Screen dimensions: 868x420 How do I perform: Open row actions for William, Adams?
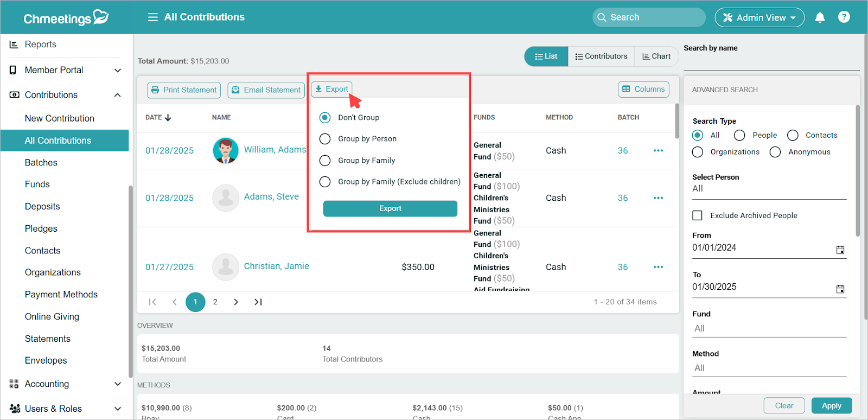pyautogui.click(x=658, y=151)
